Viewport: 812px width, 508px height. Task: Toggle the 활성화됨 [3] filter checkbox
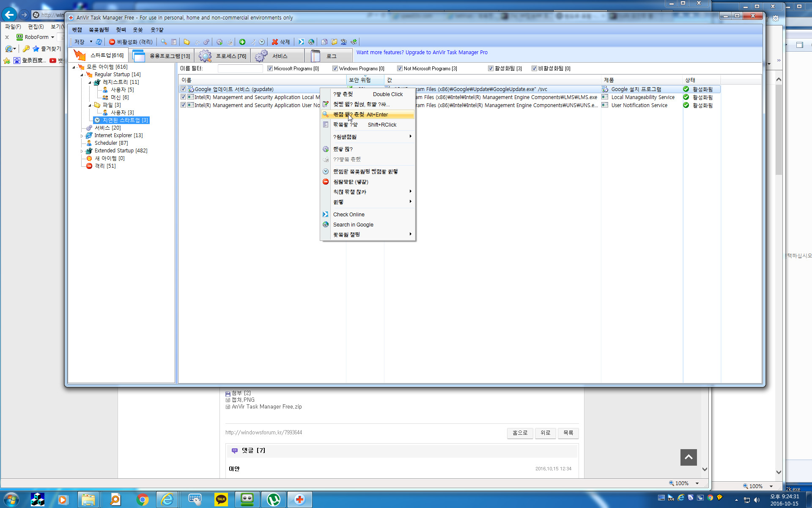(x=491, y=69)
